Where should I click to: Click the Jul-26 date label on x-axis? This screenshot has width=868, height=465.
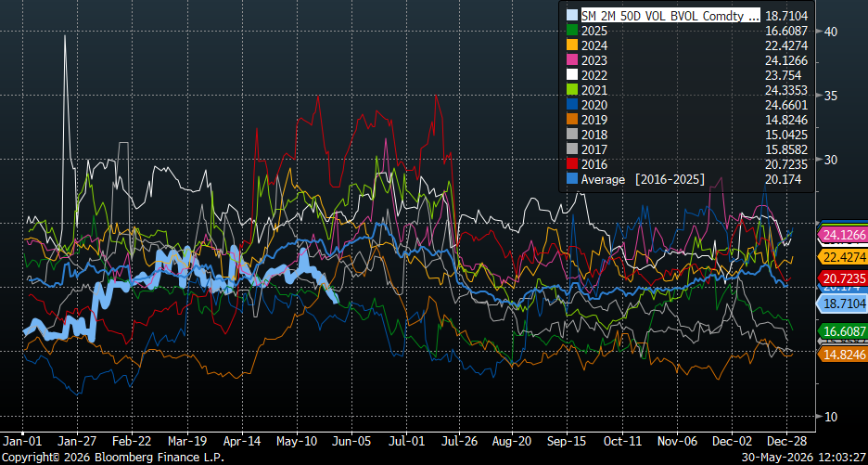pyautogui.click(x=458, y=440)
